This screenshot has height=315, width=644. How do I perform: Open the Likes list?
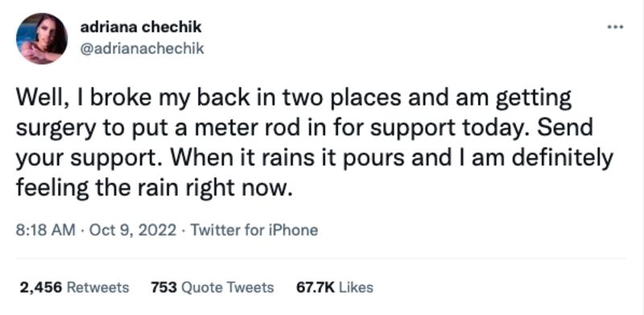click(357, 287)
